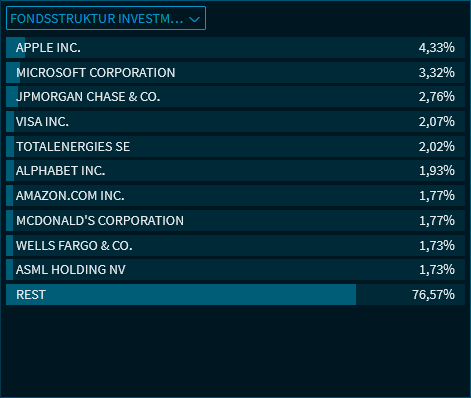Click the 76,57% Rest percentage
Viewport: 471px width, 398px height.
433,295
